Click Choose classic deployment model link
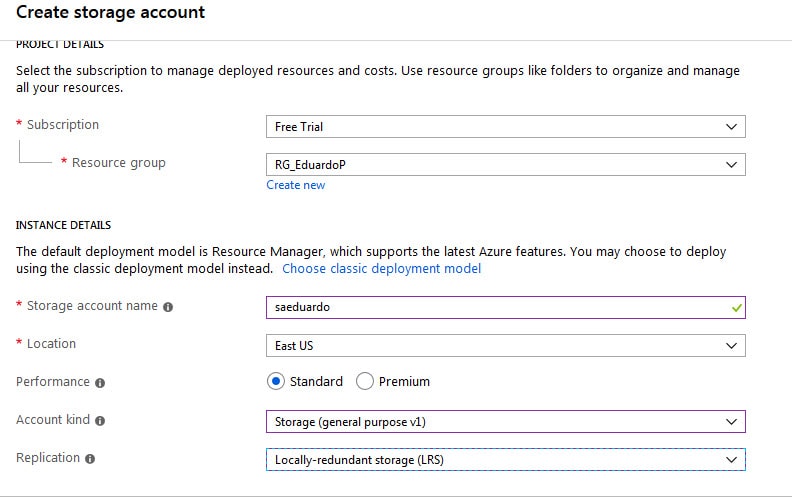This screenshot has width=792, height=497. coord(381,269)
